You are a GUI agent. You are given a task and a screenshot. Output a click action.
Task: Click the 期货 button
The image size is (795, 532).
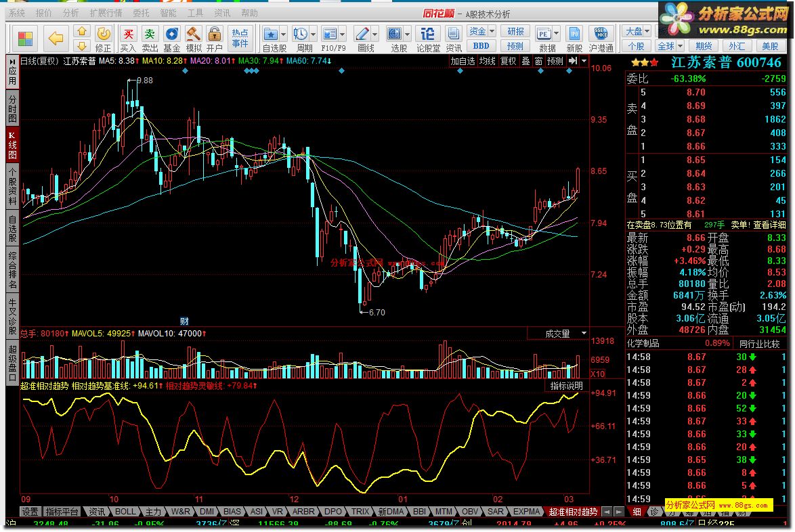click(x=704, y=46)
